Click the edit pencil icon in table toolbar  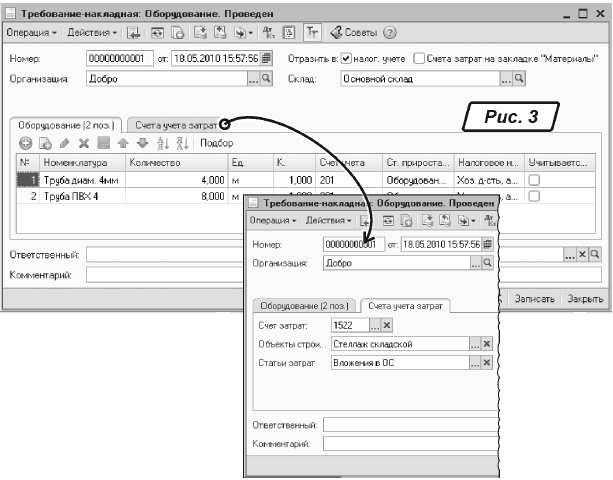tap(65, 143)
